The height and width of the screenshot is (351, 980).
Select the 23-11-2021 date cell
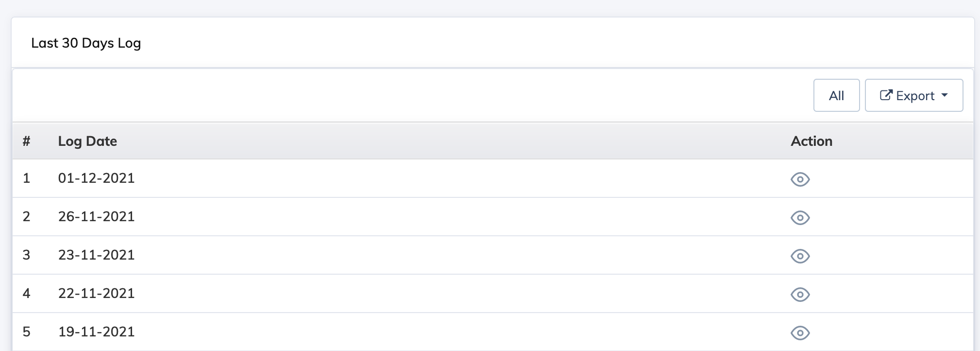(96, 255)
